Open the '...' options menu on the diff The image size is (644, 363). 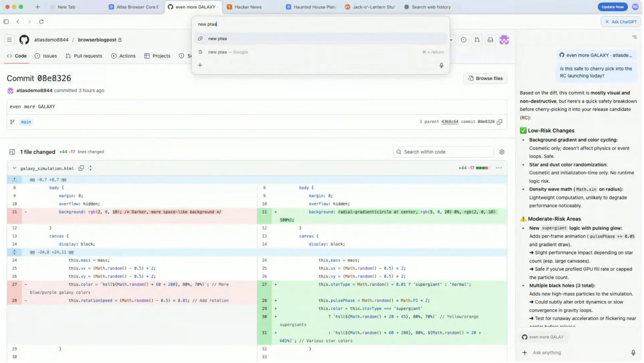coord(499,168)
